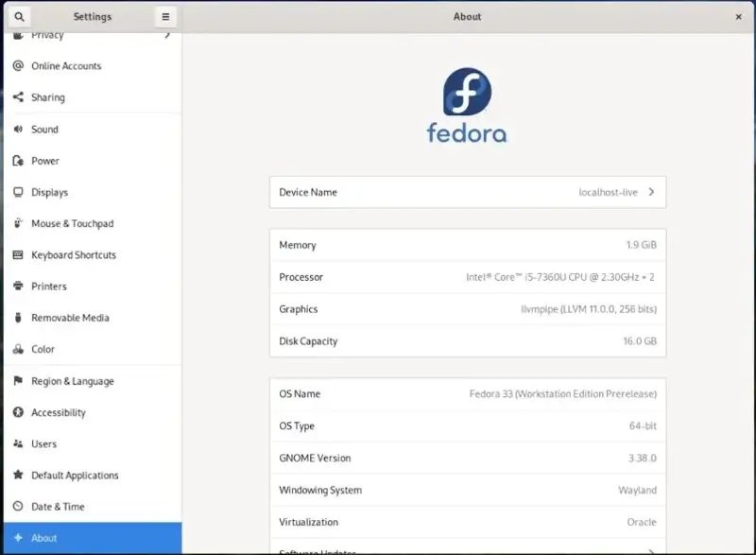Select Printers in the sidebar
This screenshot has width=756, height=555.
pos(93,286)
